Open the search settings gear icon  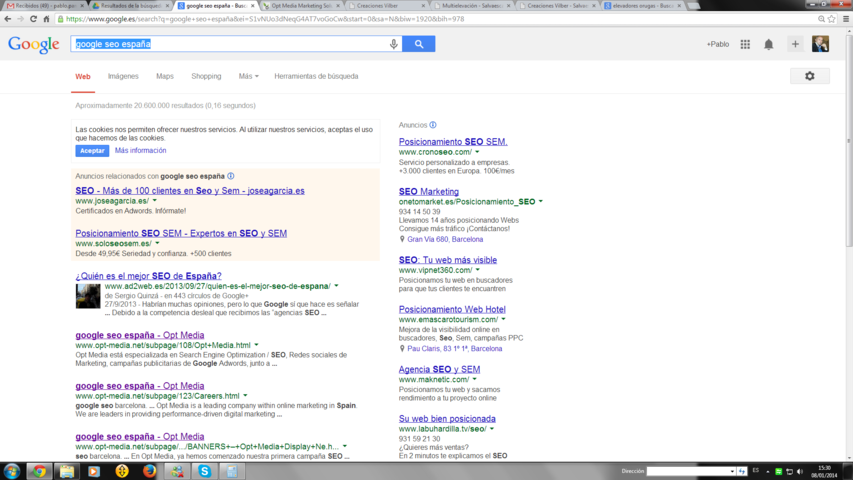pyautogui.click(x=809, y=76)
